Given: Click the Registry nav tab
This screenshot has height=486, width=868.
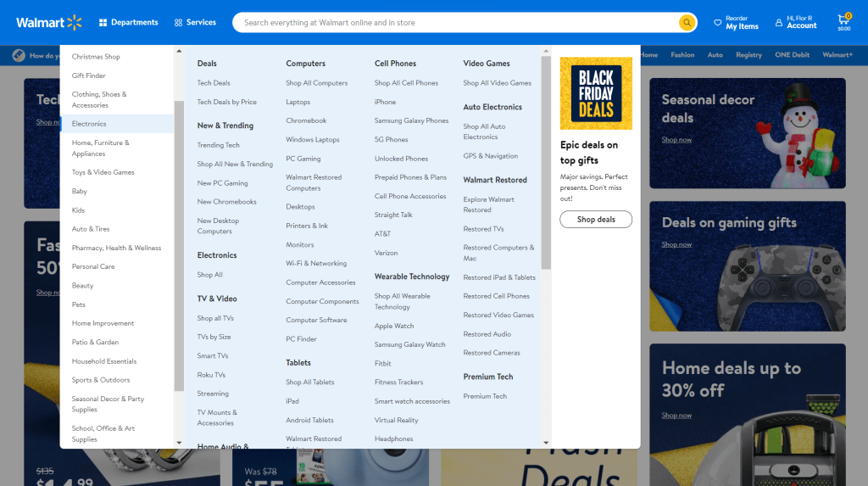Looking at the screenshot, I should (x=748, y=55).
